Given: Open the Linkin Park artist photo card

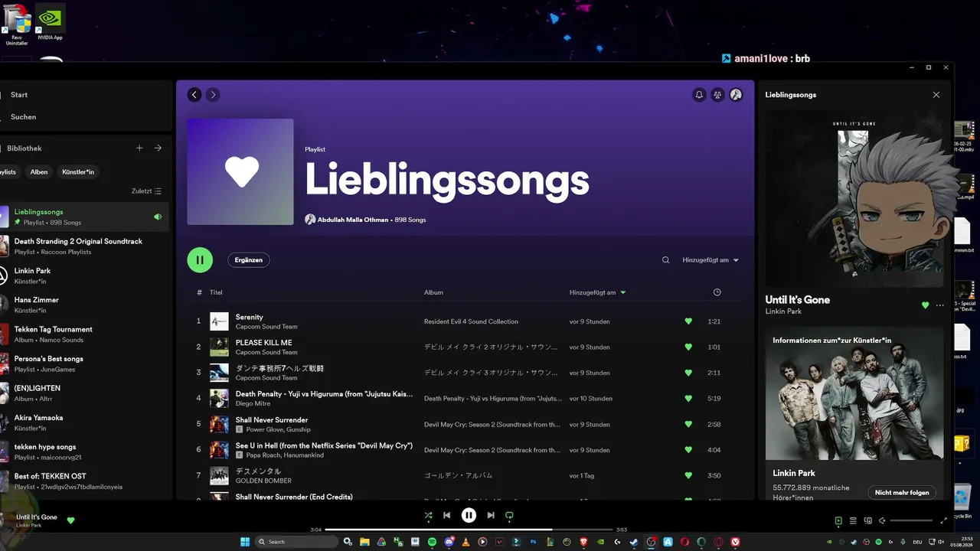Looking at the screenshot, I should point(854,393).
